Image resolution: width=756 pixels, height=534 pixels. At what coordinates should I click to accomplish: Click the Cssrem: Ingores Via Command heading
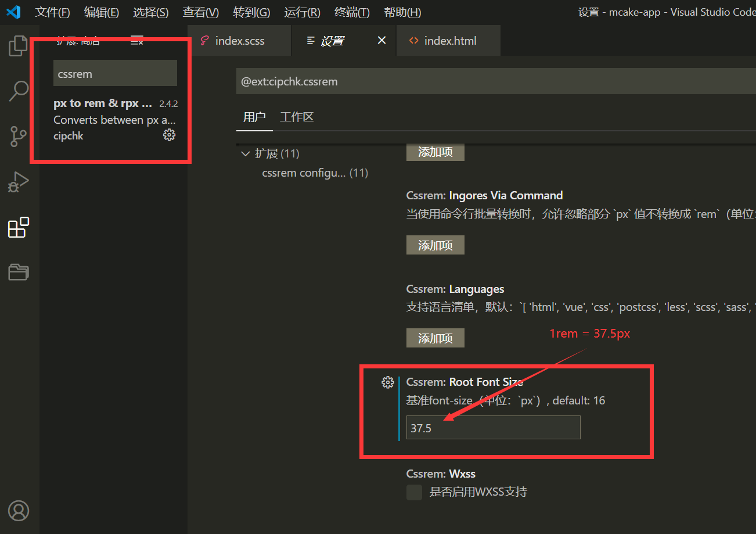click(484, 195)
